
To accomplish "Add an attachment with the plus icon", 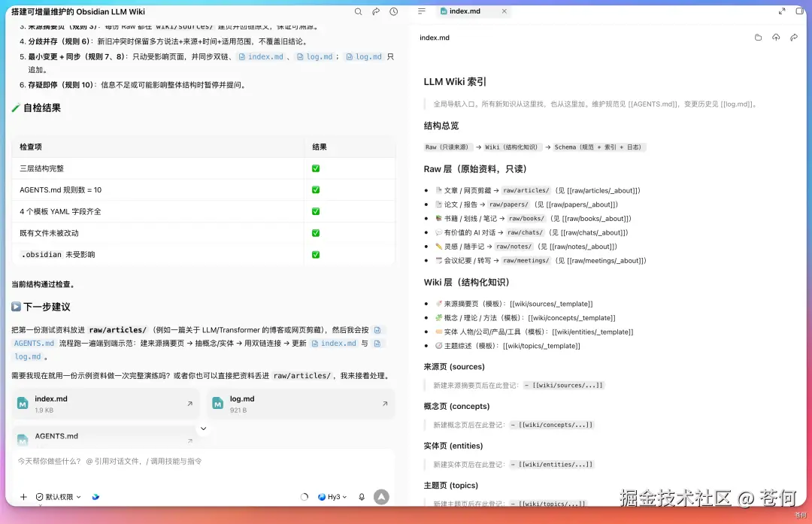I will [x=23, y=496].
